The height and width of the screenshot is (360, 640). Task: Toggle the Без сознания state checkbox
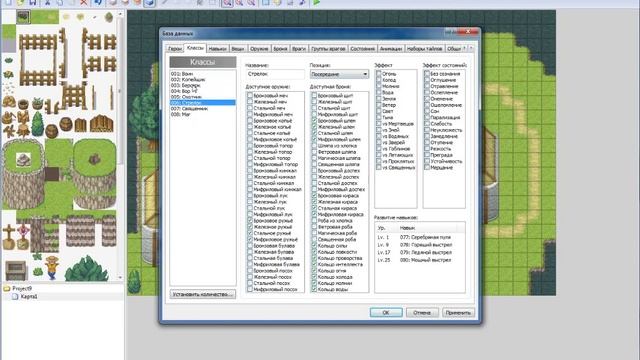427,74
